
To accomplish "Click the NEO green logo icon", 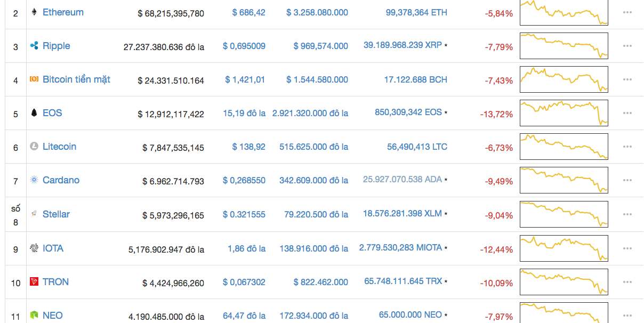I will (x=34, y=316).
